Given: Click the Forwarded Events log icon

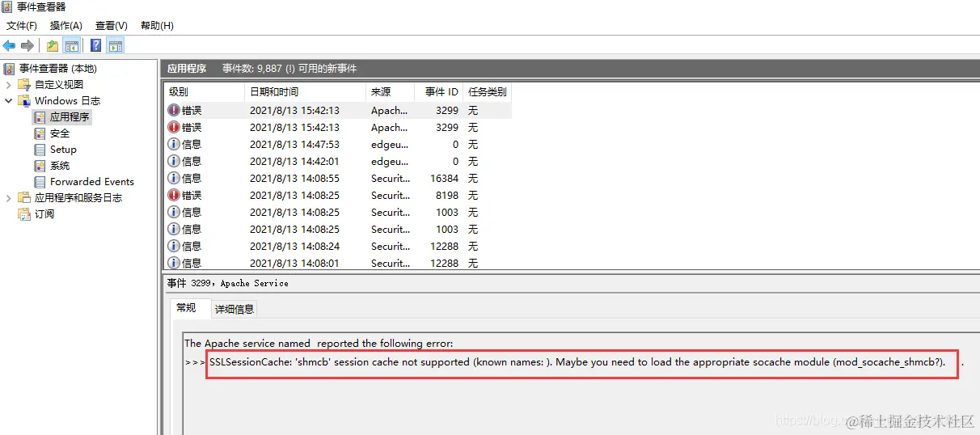Looking at the screenshot, I should pos(40,182).
